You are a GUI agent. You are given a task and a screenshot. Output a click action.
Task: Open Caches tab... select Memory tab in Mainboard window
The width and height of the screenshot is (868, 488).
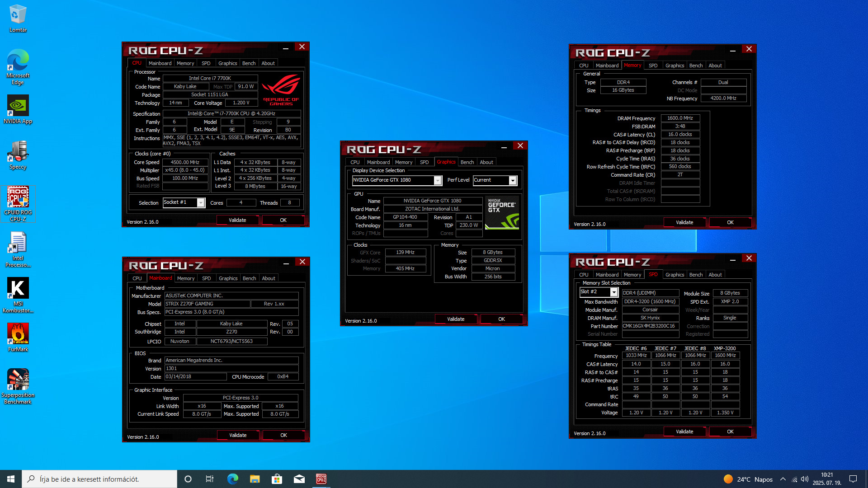[x=185, y=278]
